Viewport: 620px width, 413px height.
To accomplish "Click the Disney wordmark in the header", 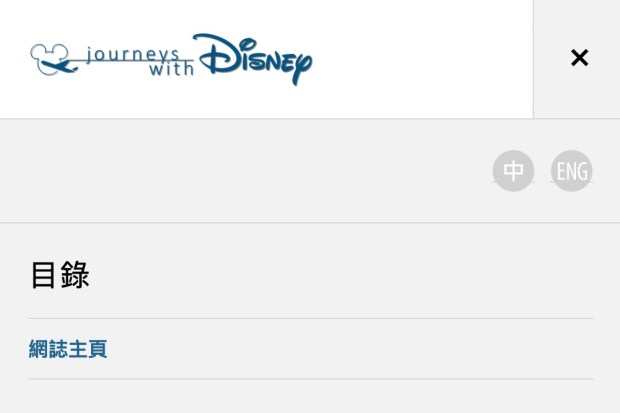I will click(253, 58).
